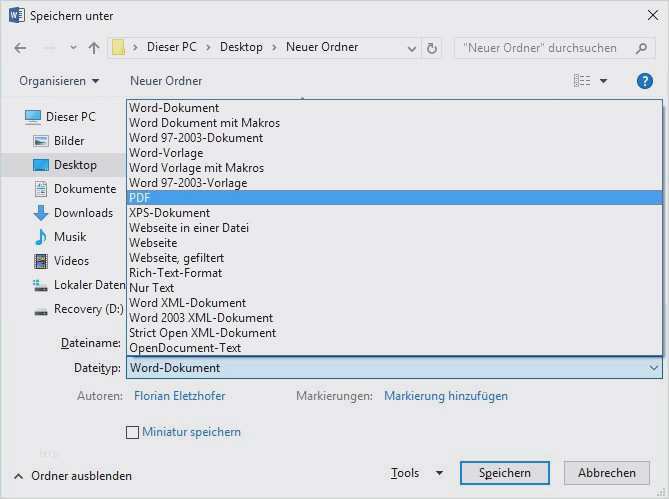Click the Dieser PC monitor icon

[x=33, y=117]
